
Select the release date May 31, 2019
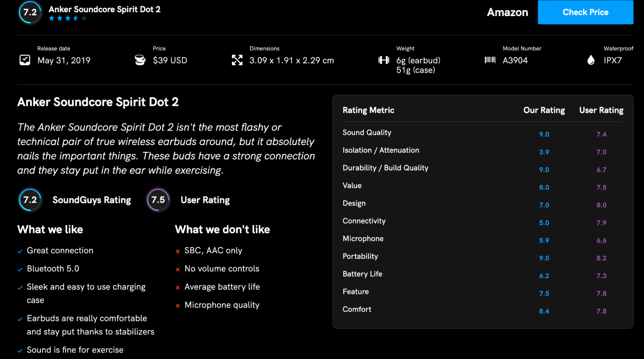point(64,60)
